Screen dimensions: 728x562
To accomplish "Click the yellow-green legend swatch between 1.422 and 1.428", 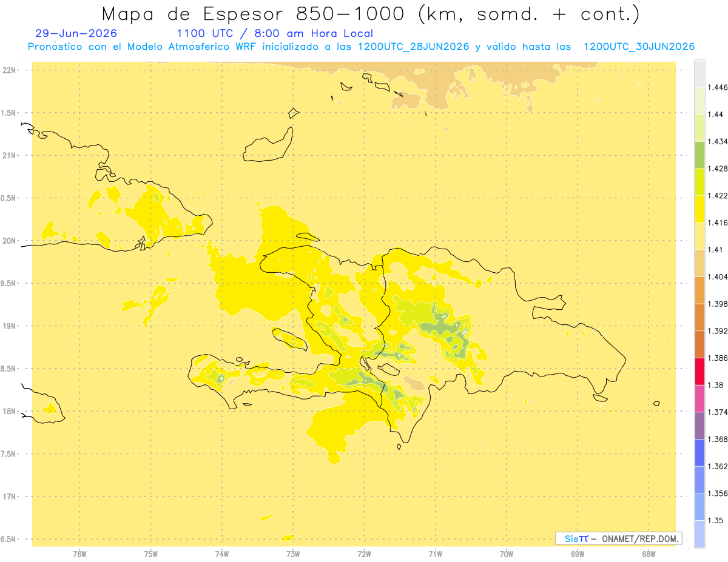I will click(699, 182).
